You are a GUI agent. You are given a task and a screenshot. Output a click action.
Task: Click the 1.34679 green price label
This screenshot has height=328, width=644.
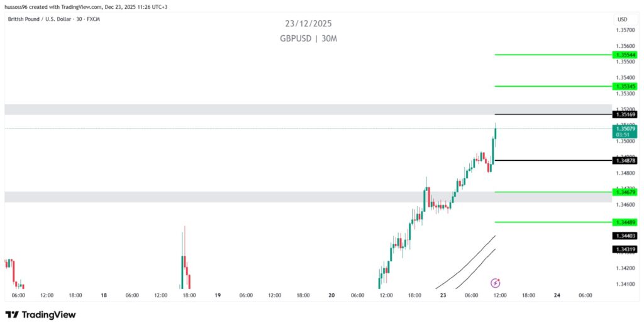[x=625, y=192]
